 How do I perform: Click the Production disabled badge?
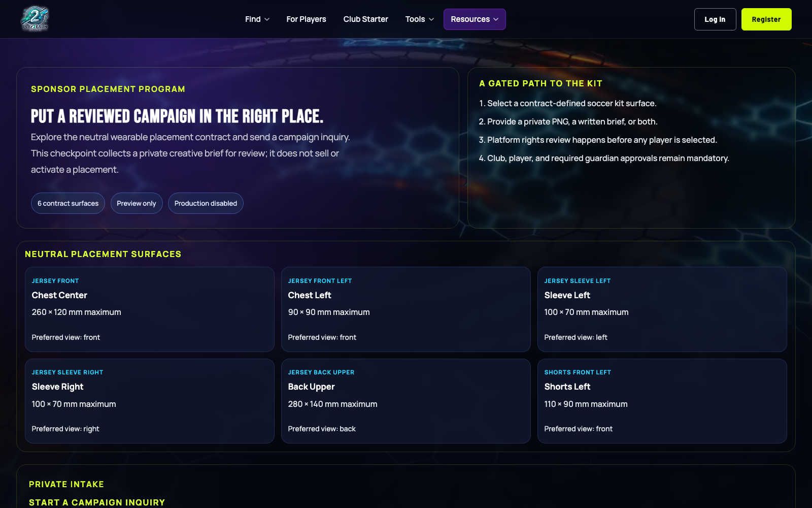click(x=206, y=203)
